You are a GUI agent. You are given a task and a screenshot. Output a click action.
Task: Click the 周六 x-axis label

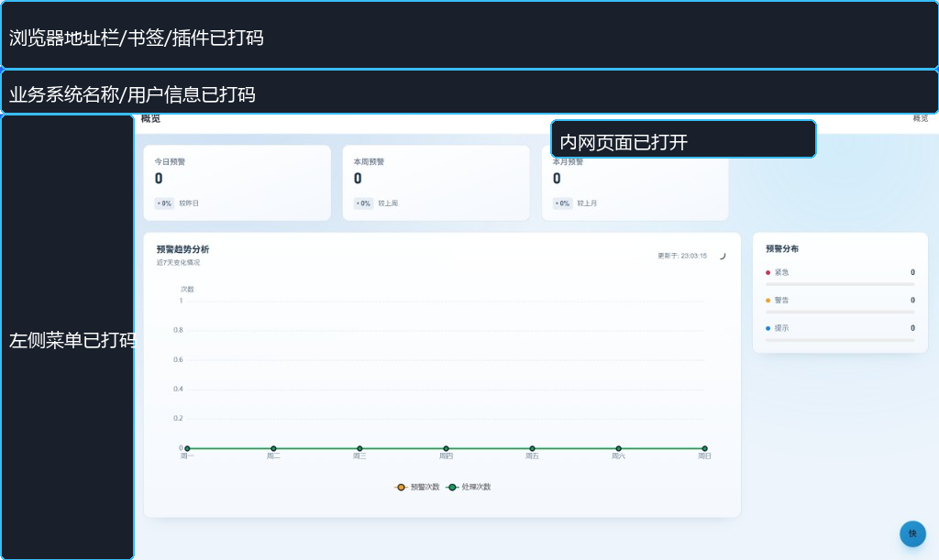coord(619,456)
